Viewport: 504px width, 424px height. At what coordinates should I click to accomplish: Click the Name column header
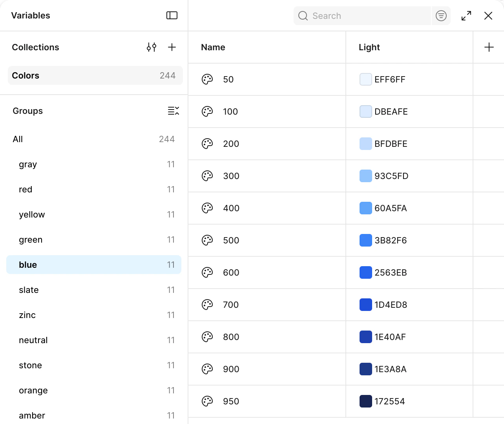click(x=213, y=47)
